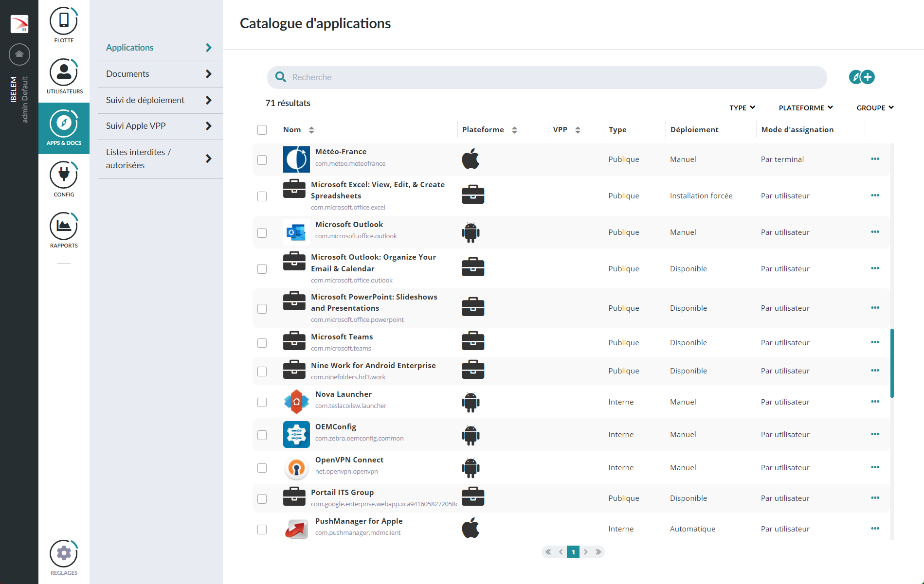Go to home via house icon
This screenshot has width=924, height=584.
(x=19, y=54)
